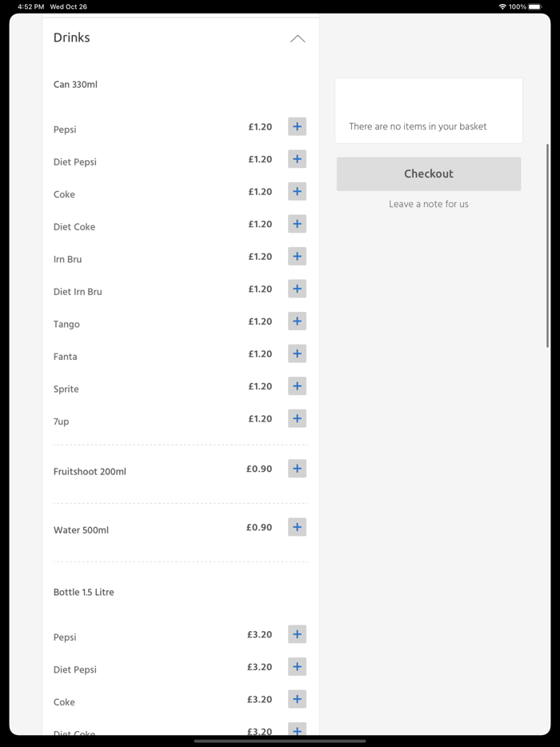Screen dimensions: 560x747
Task: Collapse the Drinks section chevron
Action: pos(298,38)
